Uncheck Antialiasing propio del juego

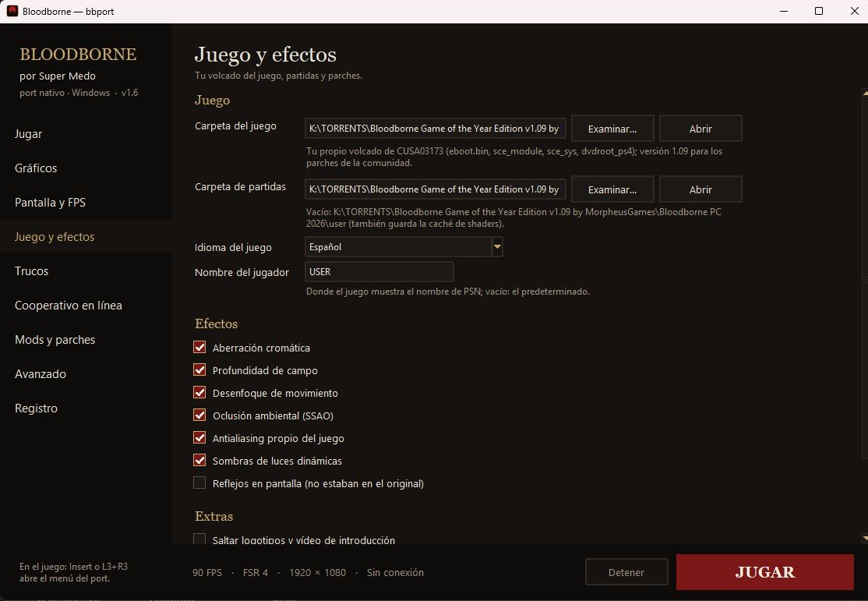click(199, 438)
